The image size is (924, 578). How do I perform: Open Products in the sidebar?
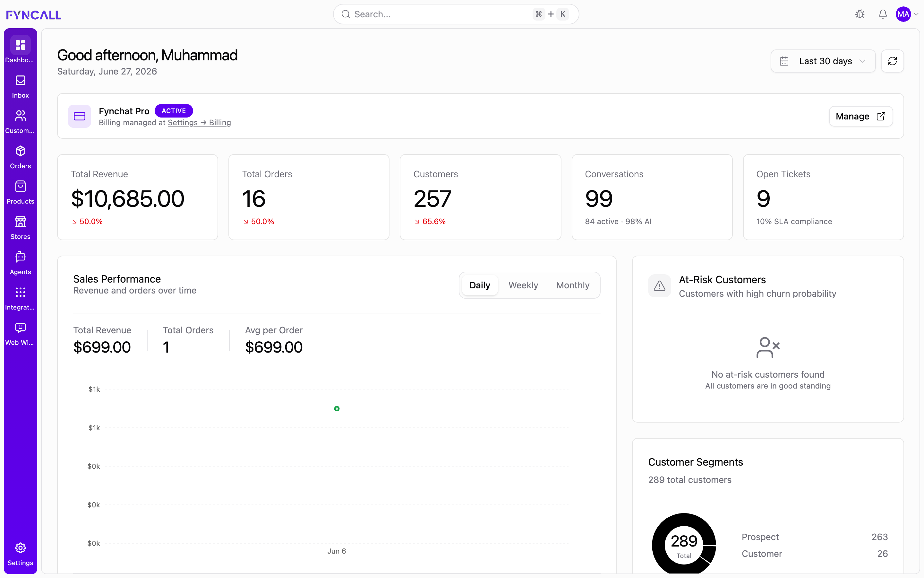pyautogui.click(x=20, y=192)
